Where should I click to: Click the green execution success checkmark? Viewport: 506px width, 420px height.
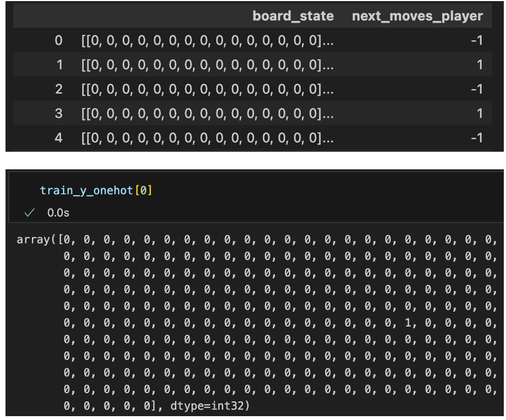tap(30, 212)
